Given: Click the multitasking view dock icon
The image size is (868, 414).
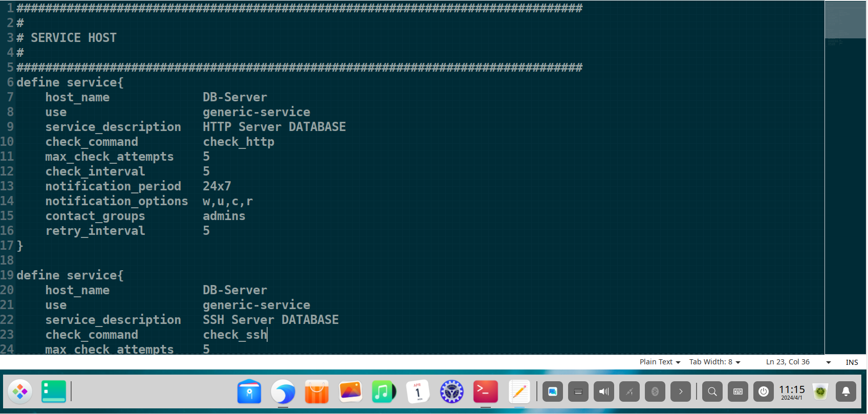Looking at the screenshot, I should tap(54, 392).
